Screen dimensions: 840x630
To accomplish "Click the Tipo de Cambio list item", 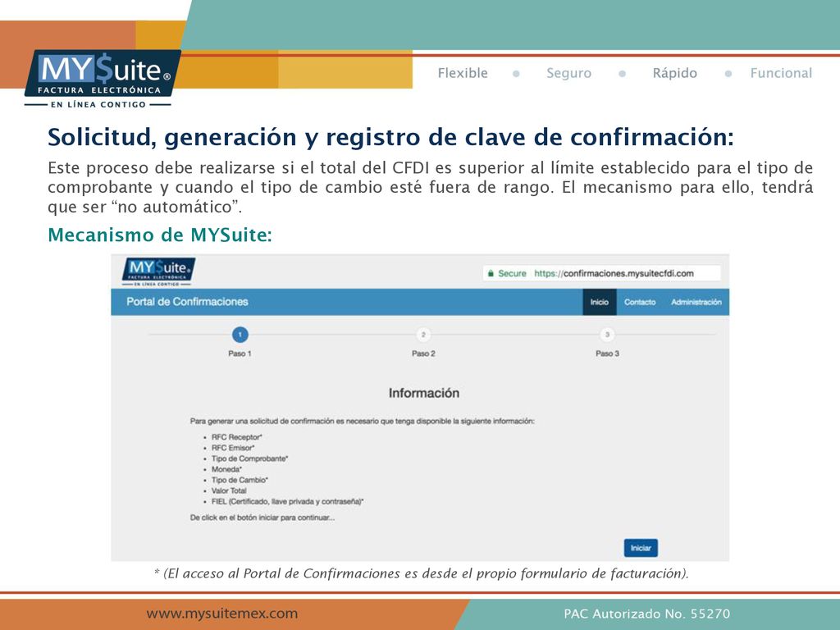I will click(x=240, y=480).
